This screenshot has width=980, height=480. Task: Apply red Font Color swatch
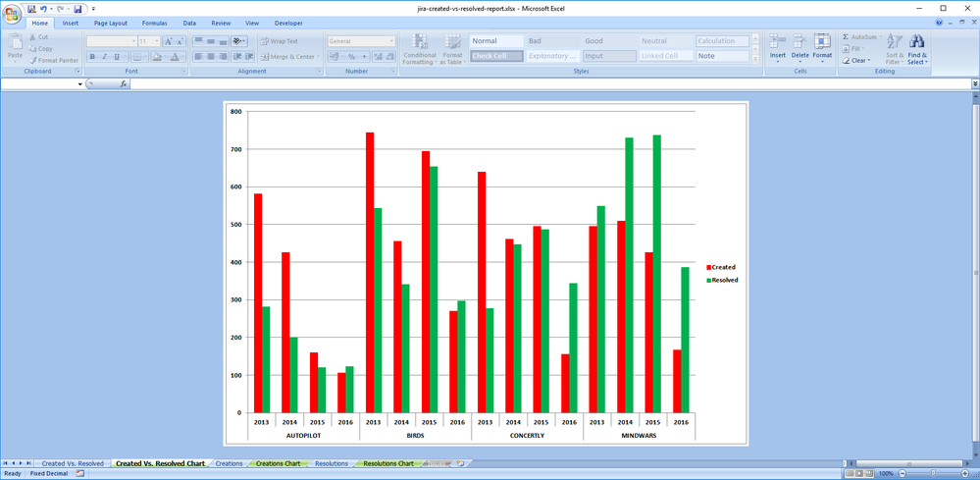(175, 57)
